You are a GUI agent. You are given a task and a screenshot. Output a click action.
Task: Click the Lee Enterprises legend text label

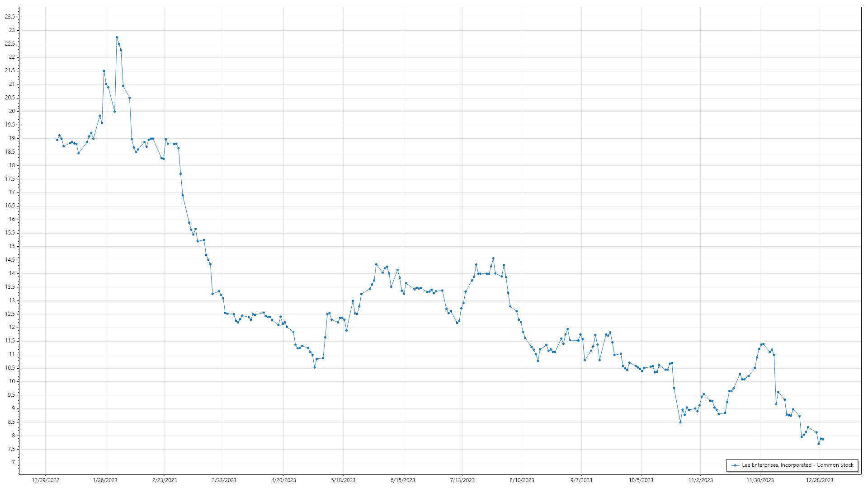click(x=797, y=465)
